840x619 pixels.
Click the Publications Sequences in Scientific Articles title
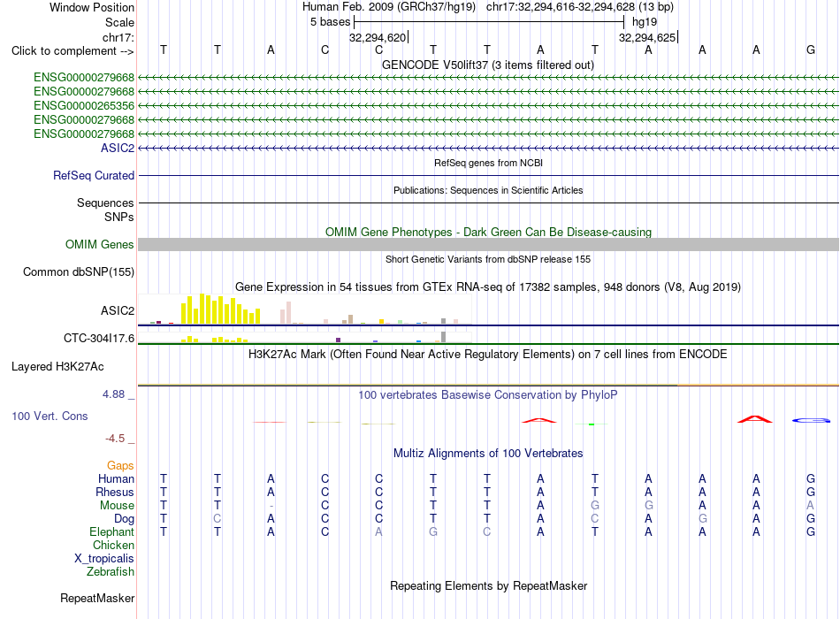[x=488, y=190]
